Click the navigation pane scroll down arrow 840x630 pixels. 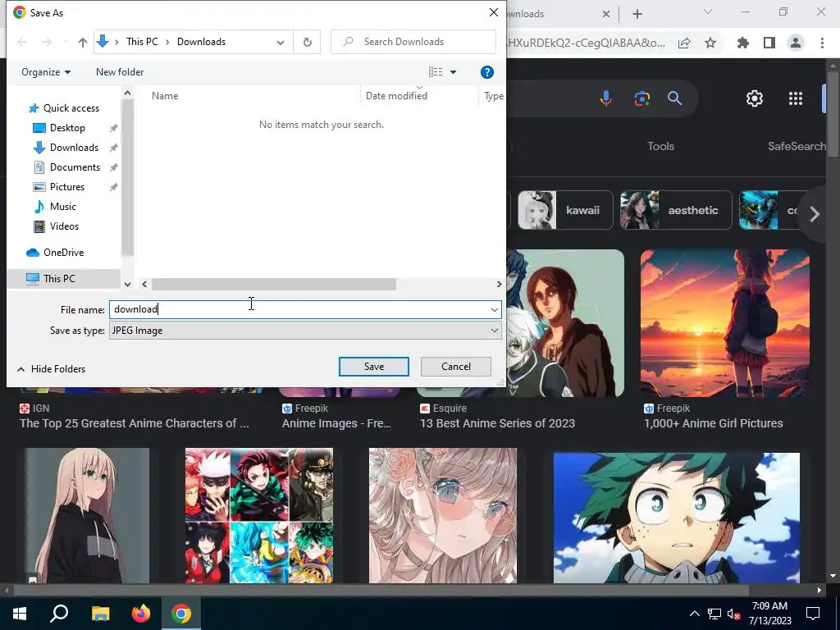click(127, 285)
